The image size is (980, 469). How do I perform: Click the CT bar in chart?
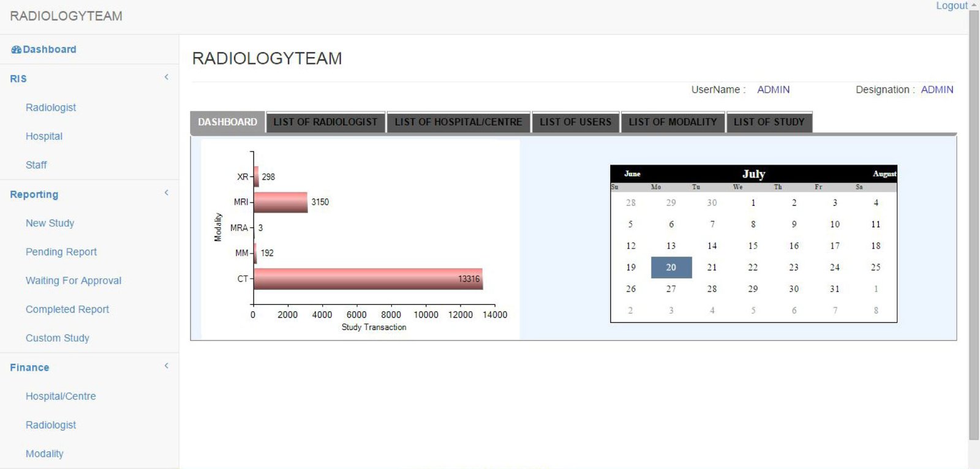point(367,279)
